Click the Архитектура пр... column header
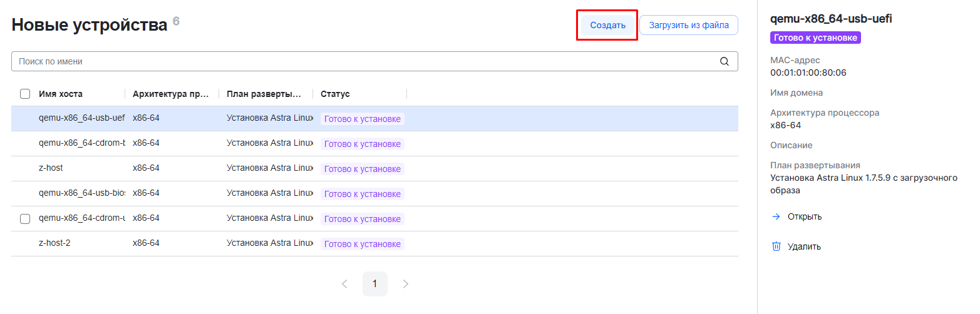980x314 pixels. [171, 94]
